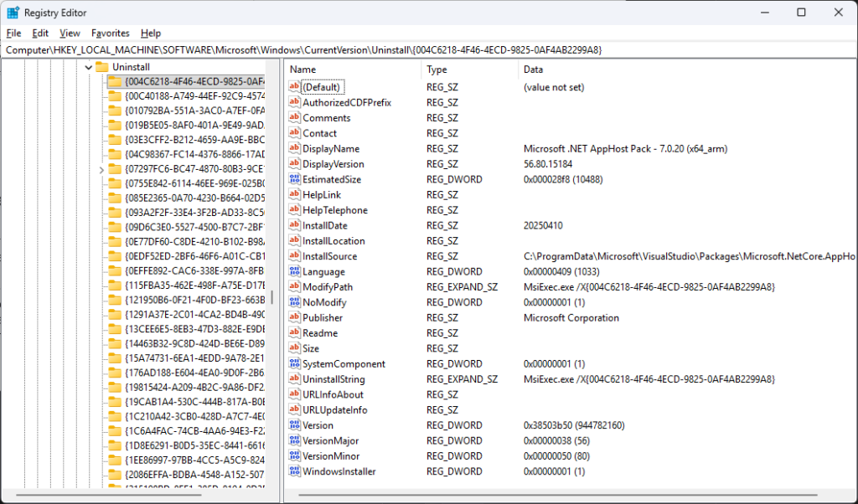
Task: Click the Version DWORD value icon
Action: (x=294, y=424)
